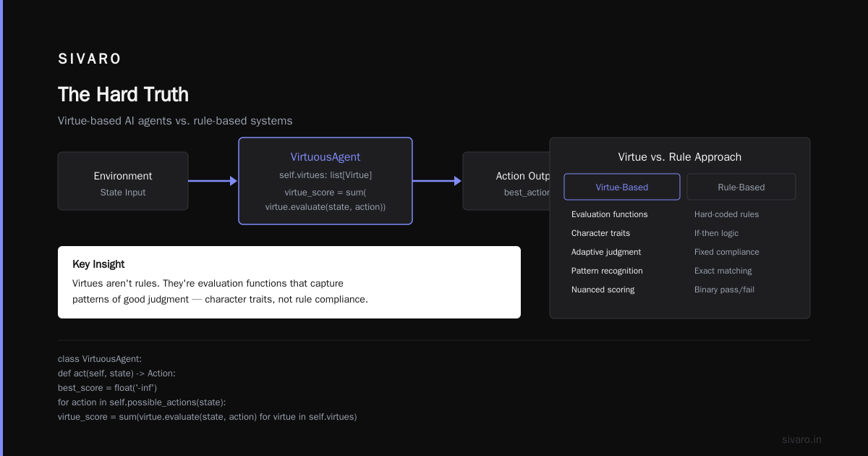Click the VirtuousAgent node box
The height and width of the screenshot is (456, 868).
point(325,181)
